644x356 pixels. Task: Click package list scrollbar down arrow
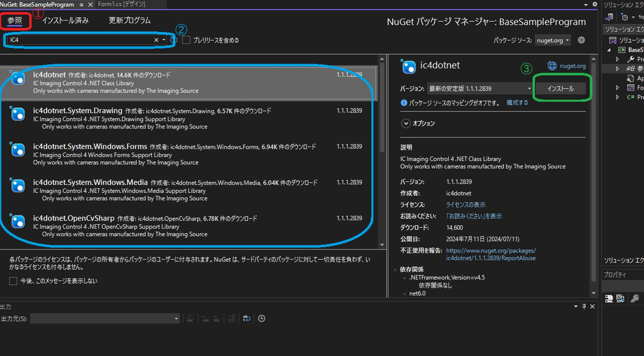382,245
